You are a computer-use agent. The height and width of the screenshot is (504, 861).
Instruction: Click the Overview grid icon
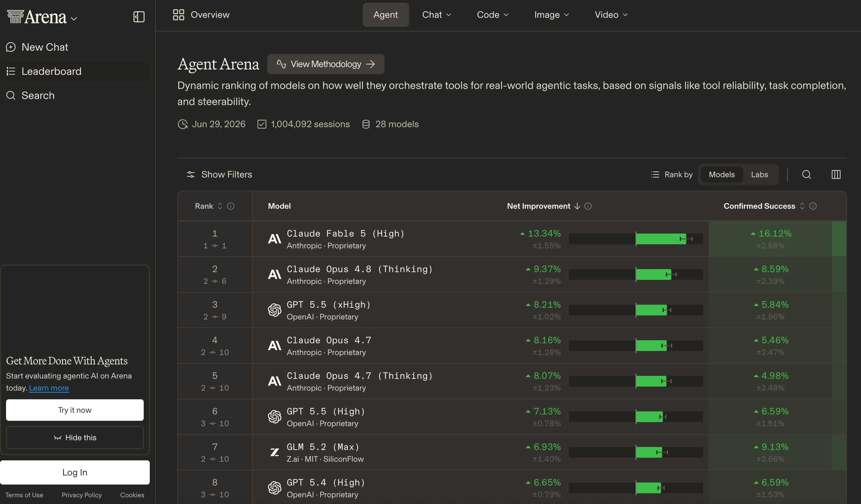click(178, 15)
